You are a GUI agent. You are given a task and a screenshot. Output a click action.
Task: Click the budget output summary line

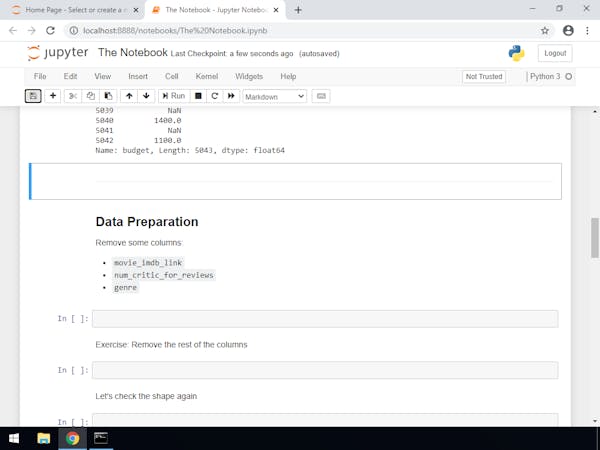190,150
